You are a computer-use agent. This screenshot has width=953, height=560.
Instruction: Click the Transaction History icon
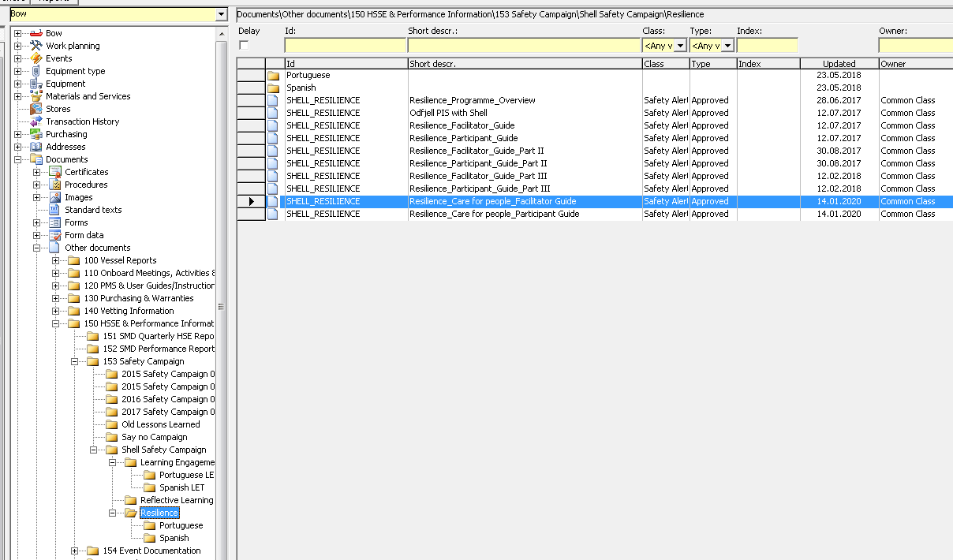point(36,121)
